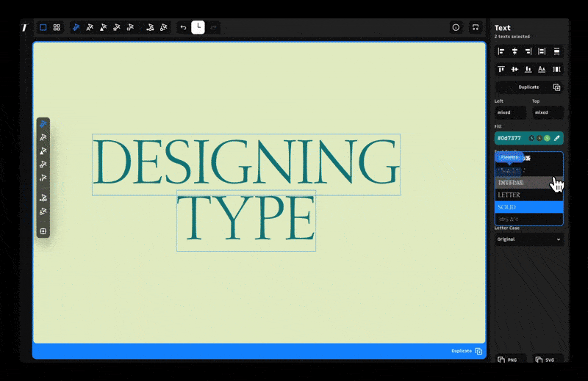Image resolution: width=588 pixels, height=381 pixels.
Task: Click the info circle icon
Action: 456,27
